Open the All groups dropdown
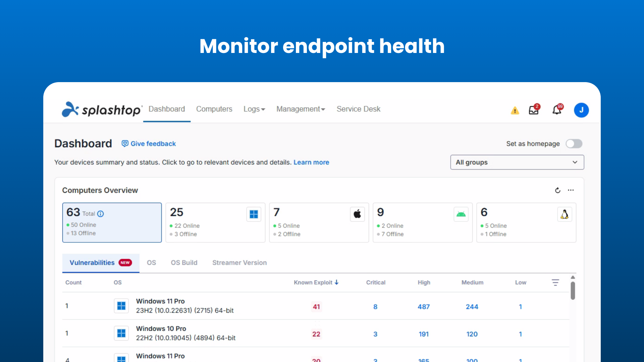This screenshot has height=362, width=644. (517, 162)
